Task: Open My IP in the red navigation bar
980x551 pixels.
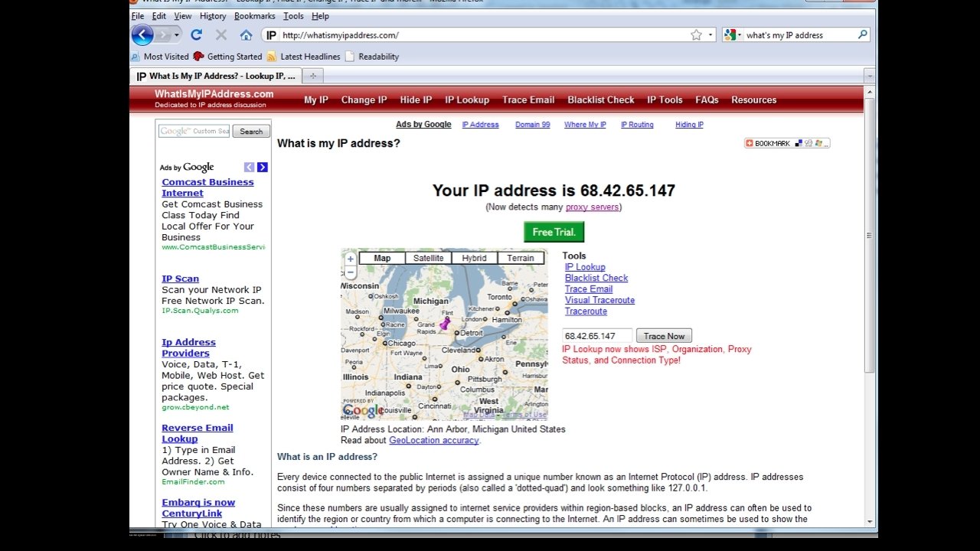Action: pos(316,100)
